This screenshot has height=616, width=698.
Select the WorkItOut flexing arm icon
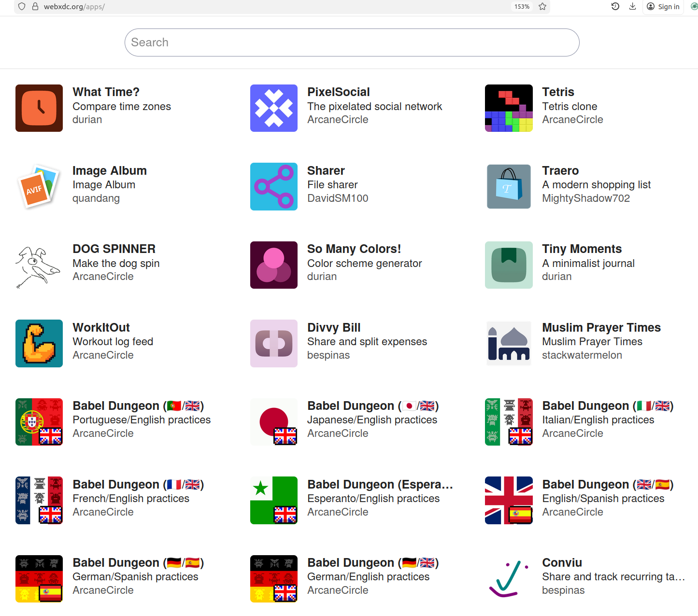tap(39, 344)
